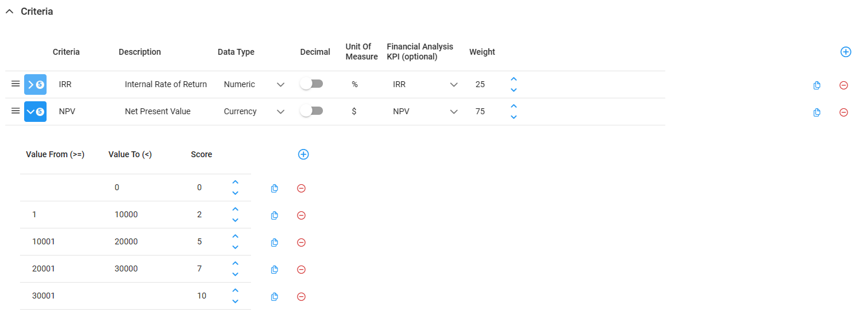Increase the IRR weight value

(513, 79)
